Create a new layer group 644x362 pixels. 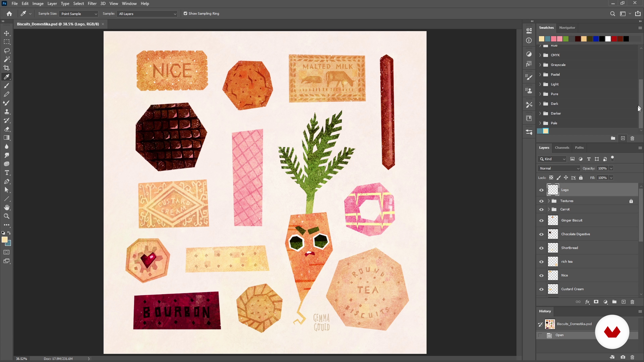click(x=614, y=302)
